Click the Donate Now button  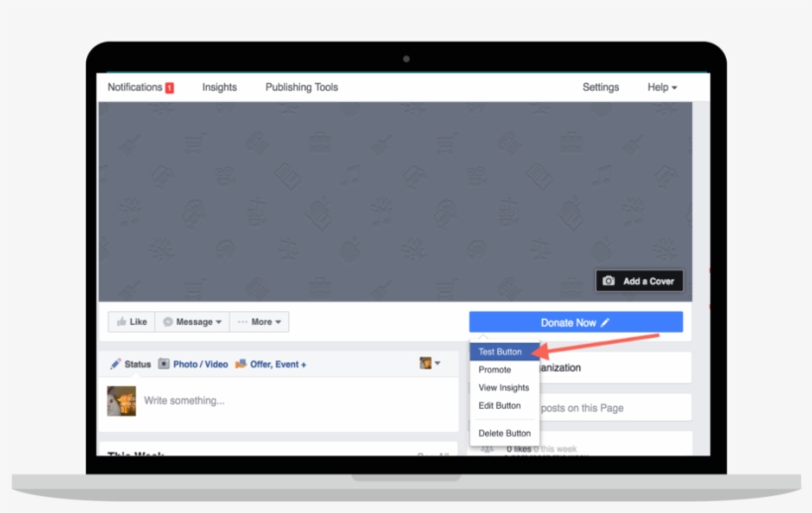pos(576,322)
